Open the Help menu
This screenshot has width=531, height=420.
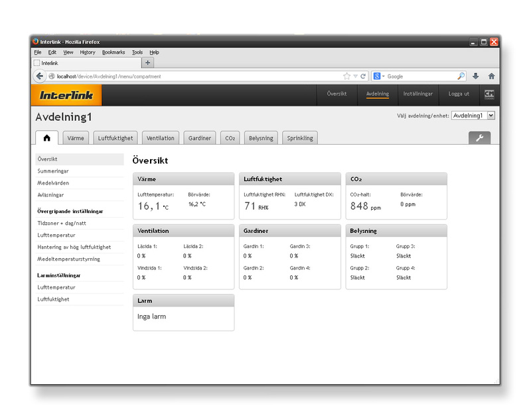tap(154, 52)
